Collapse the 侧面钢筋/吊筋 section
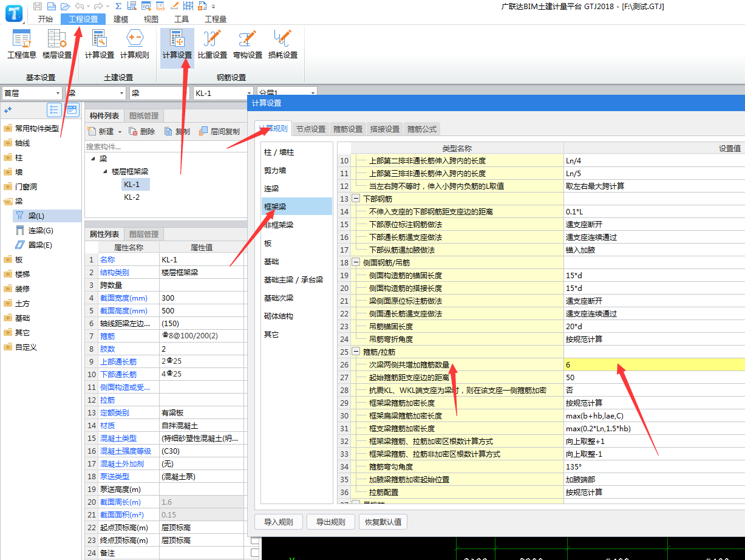The height and width of the screenshot is (560, 745). pos(356,262)
